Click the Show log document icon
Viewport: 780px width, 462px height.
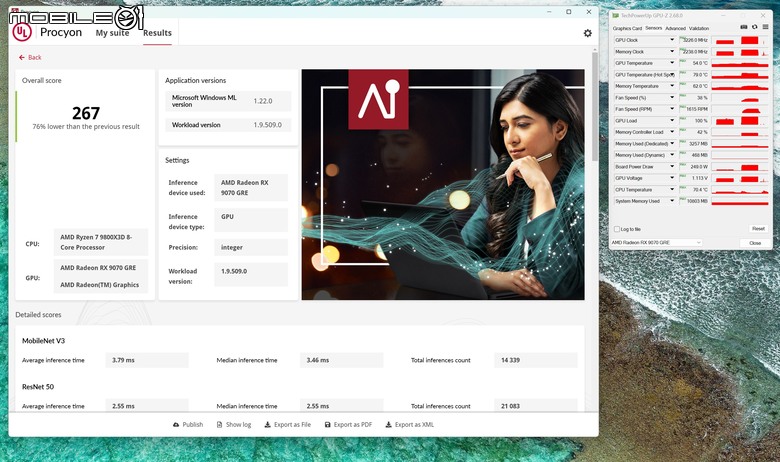tap(219, 425)
